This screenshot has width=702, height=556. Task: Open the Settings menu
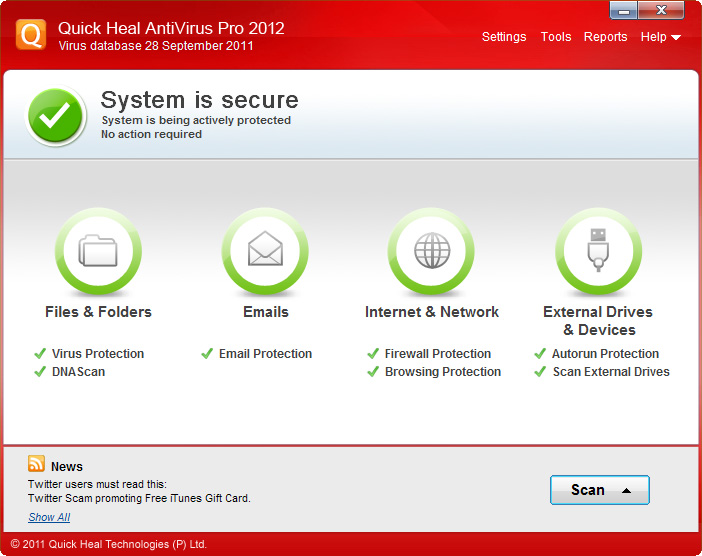click(504, 37)
